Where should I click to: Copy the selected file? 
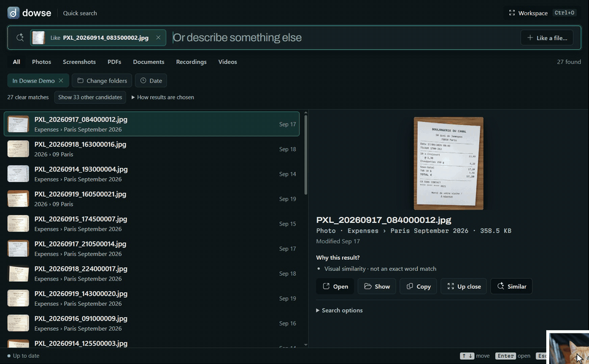point(418,286)
